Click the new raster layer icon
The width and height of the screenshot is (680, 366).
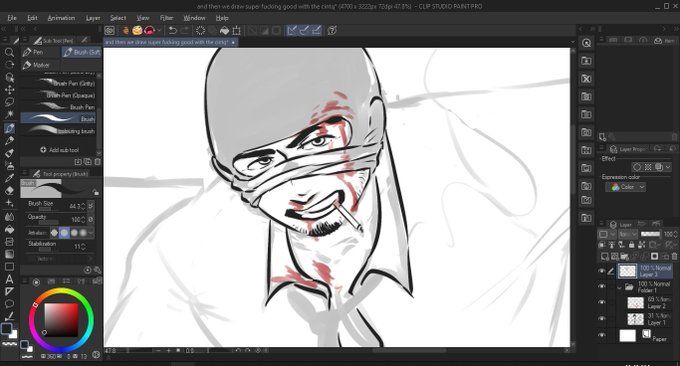[605, 256]
